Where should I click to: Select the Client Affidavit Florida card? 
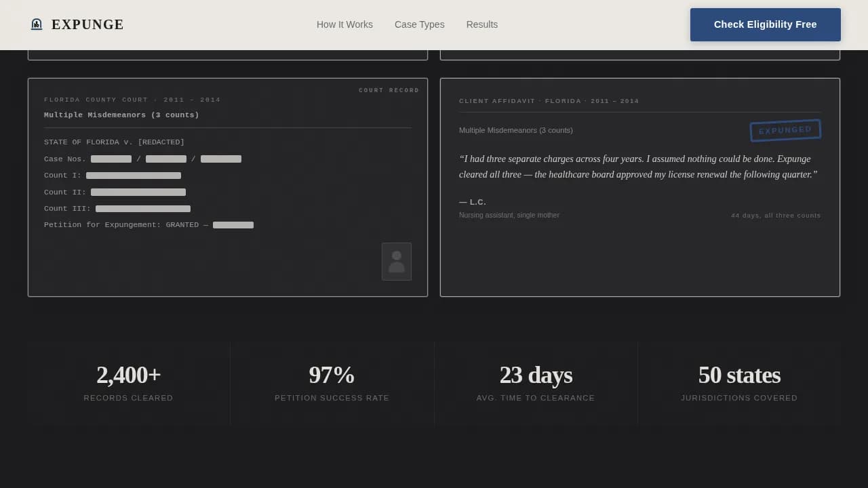point(639,187)
